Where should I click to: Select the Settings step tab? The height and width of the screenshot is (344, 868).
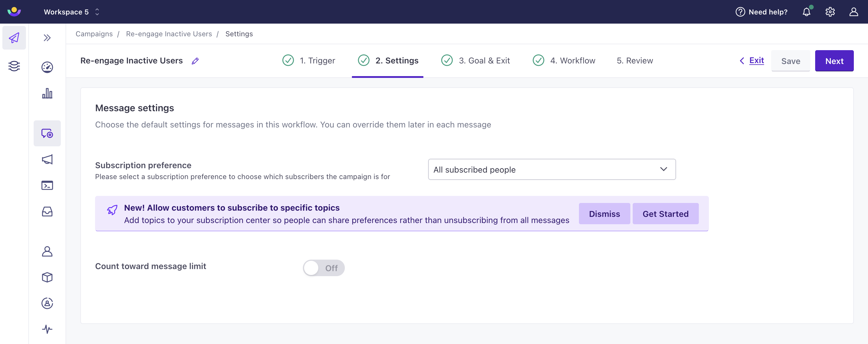pos(396,60)
